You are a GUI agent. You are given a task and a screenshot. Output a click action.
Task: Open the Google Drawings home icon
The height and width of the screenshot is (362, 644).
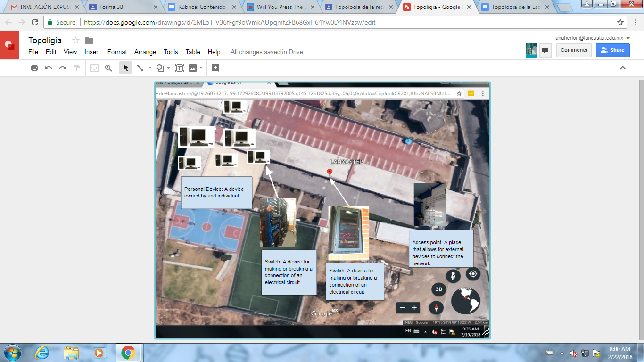(9, 45)
